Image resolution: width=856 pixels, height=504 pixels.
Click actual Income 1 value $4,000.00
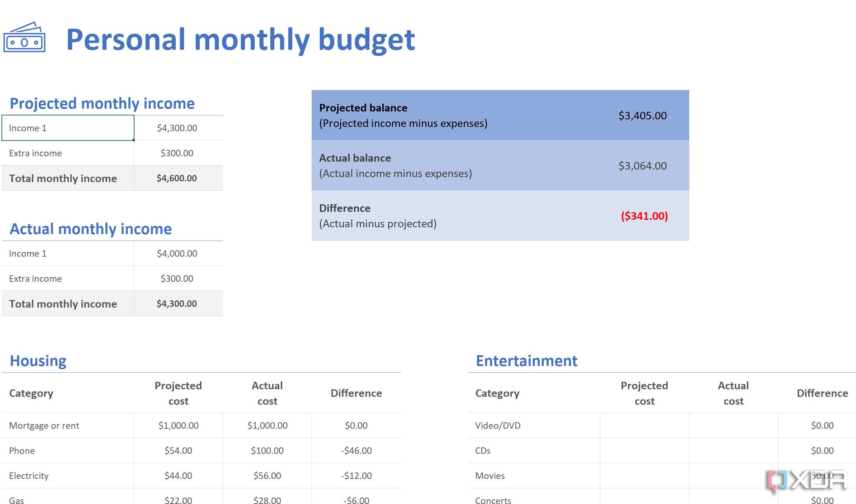coord(177,253)
